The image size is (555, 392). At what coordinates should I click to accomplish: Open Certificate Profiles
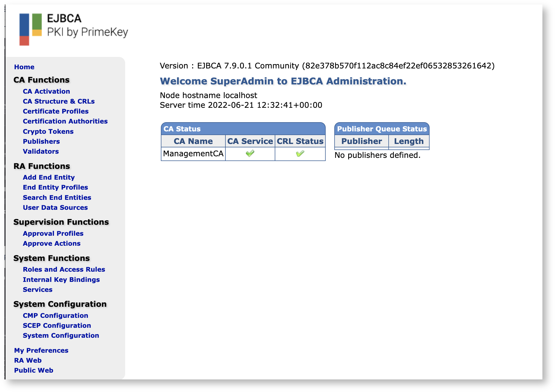click(56, 111)
